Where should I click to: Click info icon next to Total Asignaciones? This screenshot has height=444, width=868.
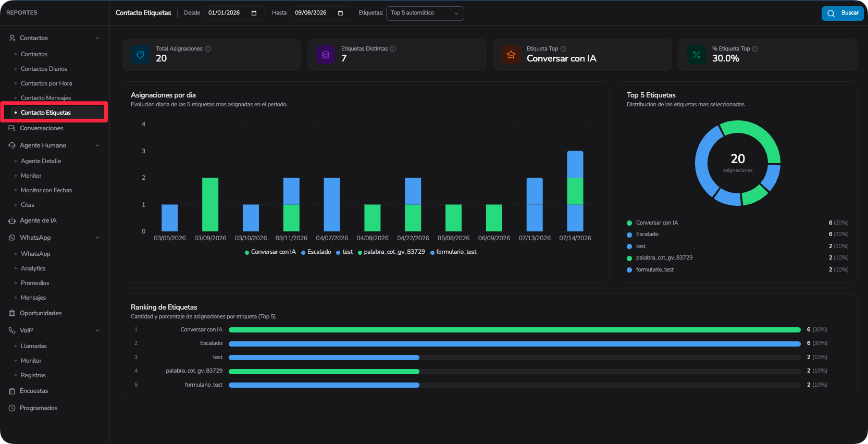pos(208,49)
